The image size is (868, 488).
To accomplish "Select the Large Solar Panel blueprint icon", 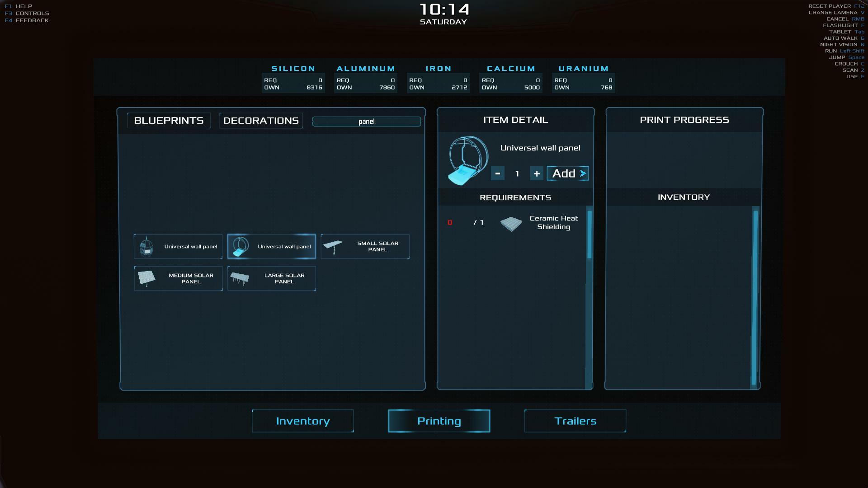I will click(x=240, y=278).
